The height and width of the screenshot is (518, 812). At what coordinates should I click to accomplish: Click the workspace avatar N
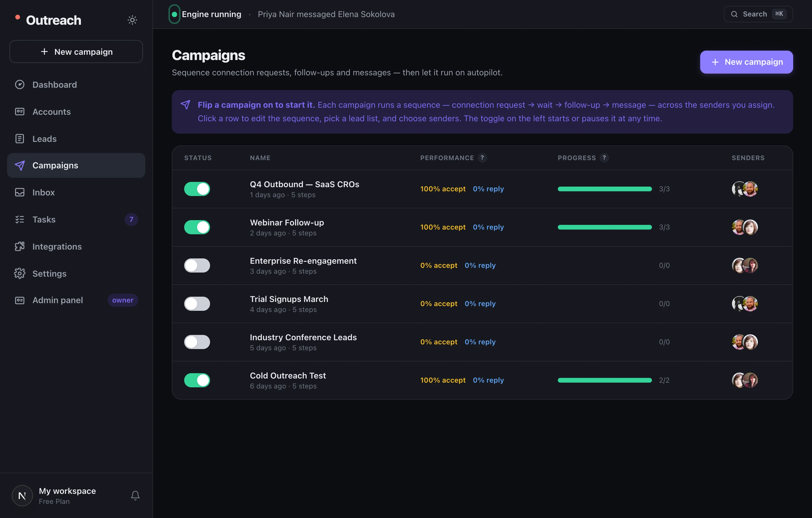22,495
